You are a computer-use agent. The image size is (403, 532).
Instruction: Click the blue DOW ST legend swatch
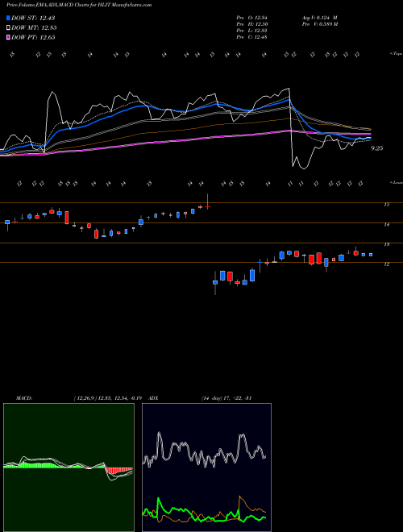(8, 18)
